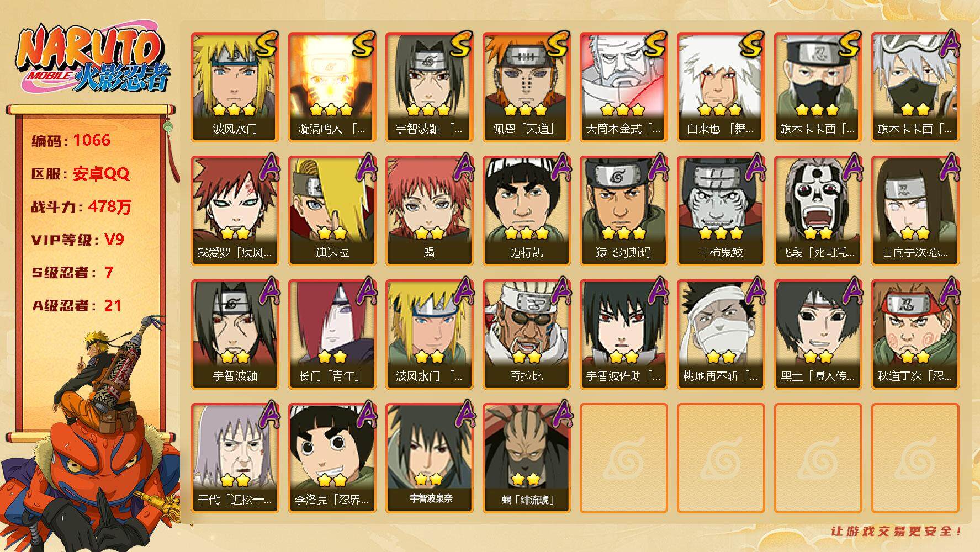
Task: Open the 佩恩「天道」character card
Action: (526, 87)
